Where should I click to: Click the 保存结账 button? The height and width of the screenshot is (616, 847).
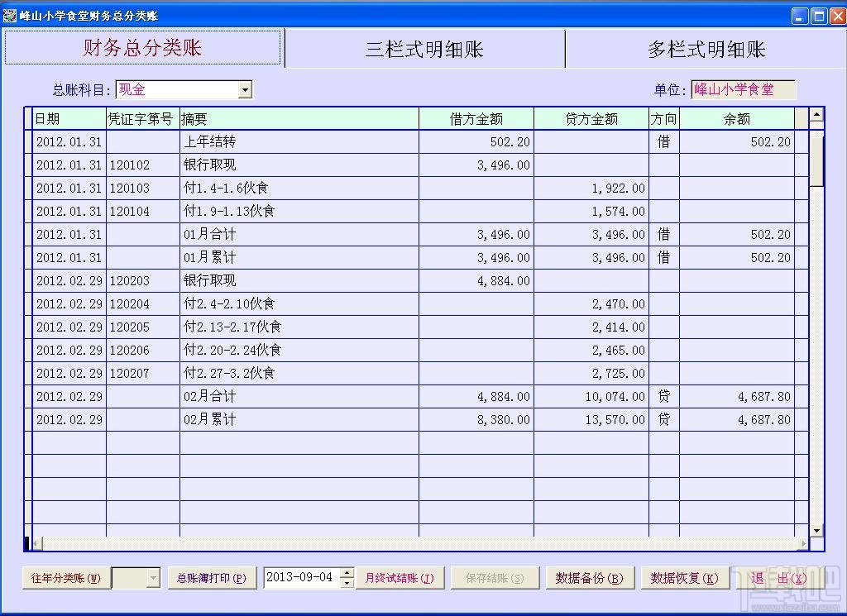(494, 578)
